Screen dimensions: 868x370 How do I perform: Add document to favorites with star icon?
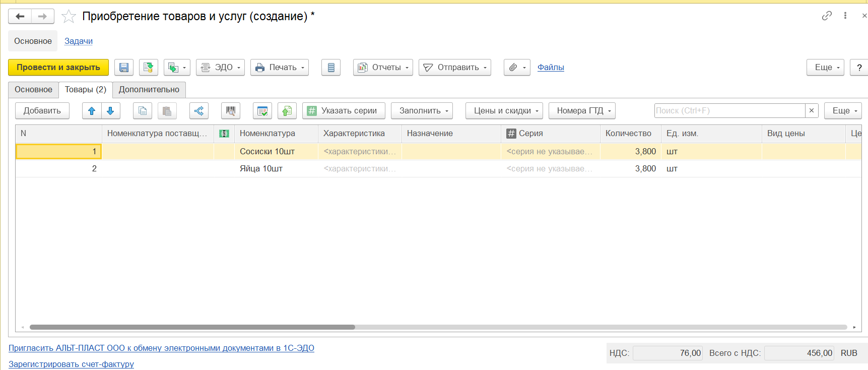click(x=69, y=17)
